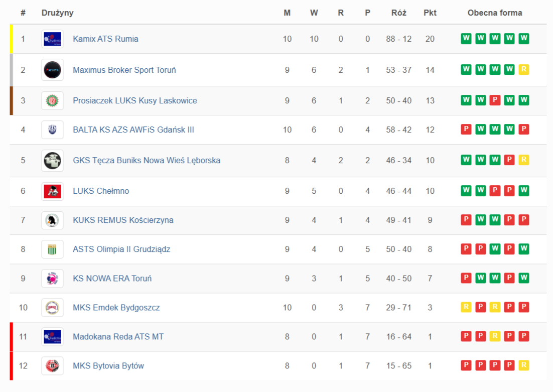Click the last green W badge for Kamix ATS Rumia
Screen dimensions: 553x392
(524, 39)
